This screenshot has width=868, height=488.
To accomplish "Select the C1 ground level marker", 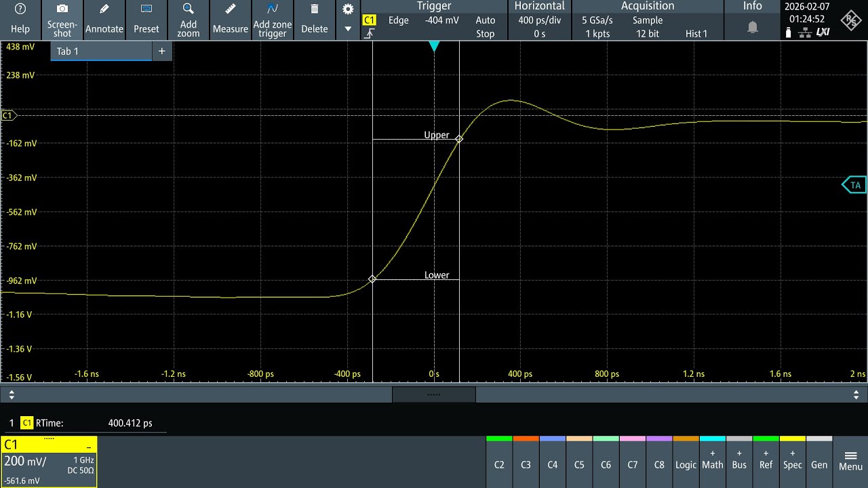I will click(8, 115).
